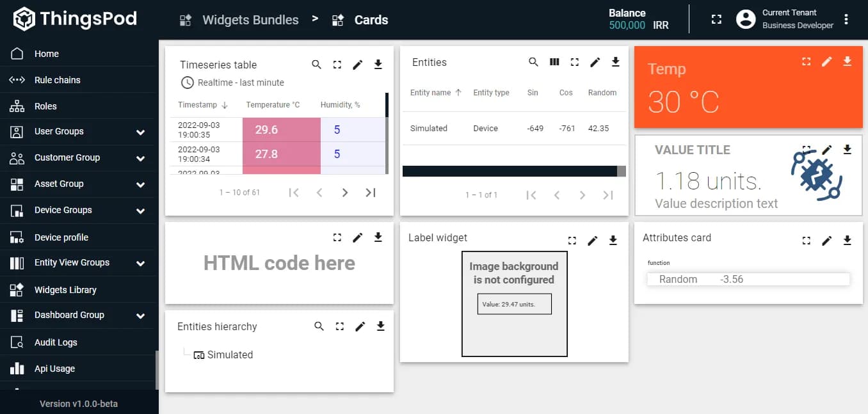The width and height of the screenshot is (868, 414).
Task: Edit the Entities widget
Action: [595, 62]
